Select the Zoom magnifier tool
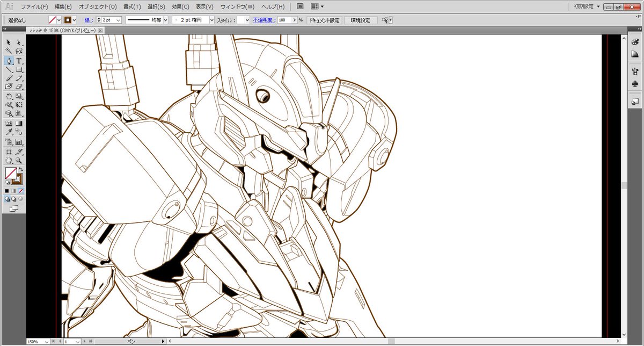Viewport: 644px width, 346px height. point(19,160)
